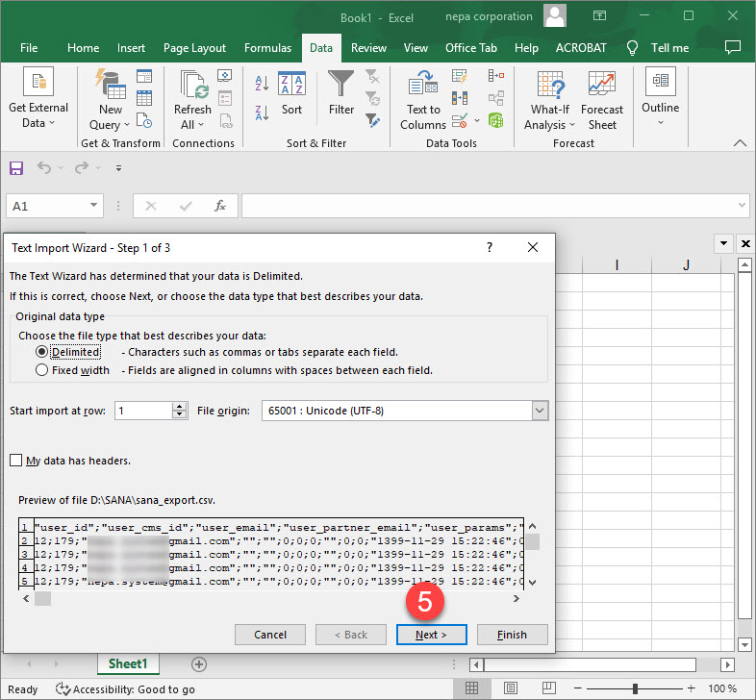Click the zoom slider handle

point(636,688)
